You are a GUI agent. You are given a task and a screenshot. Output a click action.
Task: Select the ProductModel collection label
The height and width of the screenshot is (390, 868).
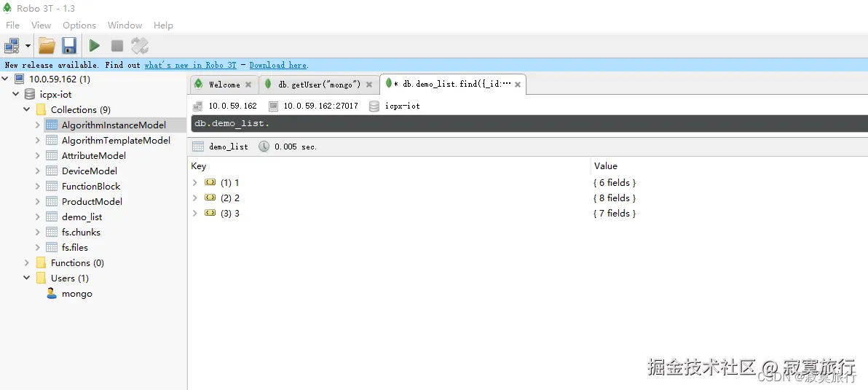click(x=92, y=202)
